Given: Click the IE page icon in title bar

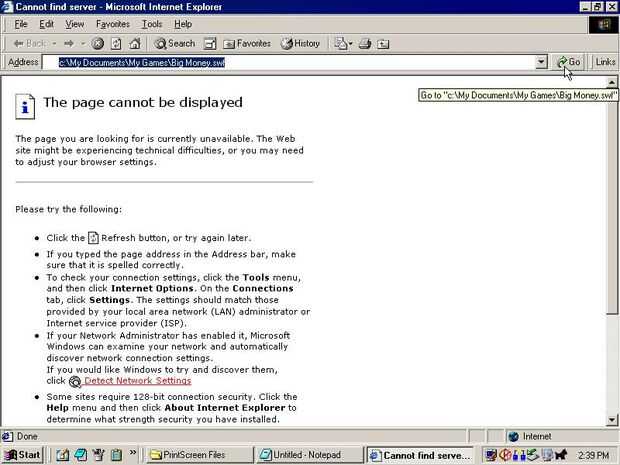Looking at the screenshot, I should pyautogui.click(x=7, y=7).
